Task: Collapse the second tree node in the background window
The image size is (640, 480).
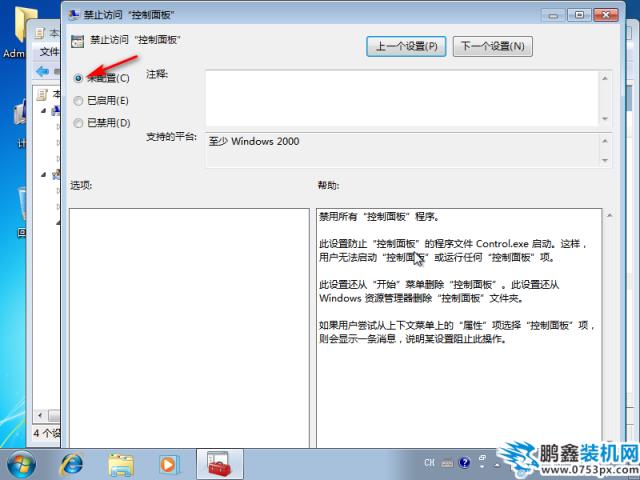Action: pyautogui.click(x=43, y=175)
